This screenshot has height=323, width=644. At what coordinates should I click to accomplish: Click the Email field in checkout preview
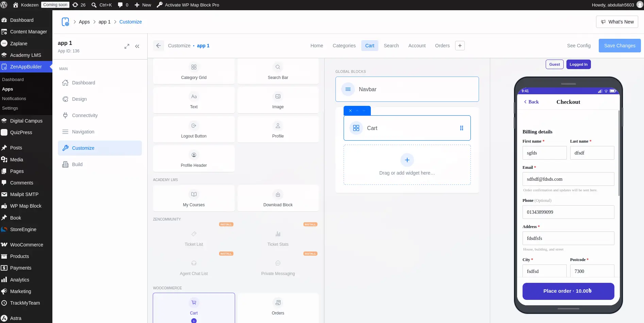[568, 179]
